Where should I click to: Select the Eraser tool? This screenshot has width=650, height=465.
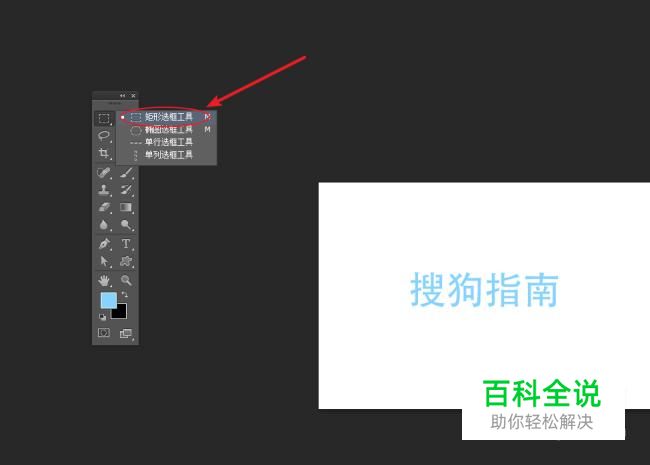click(x=104, y=207)
